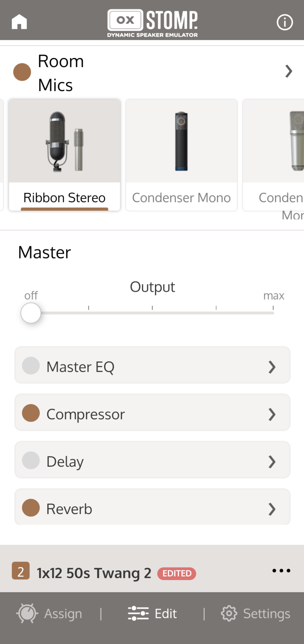The width and height of the screenshot is (304, 644).
Task: Go to the home screen icon
Action: (x=19, y=22)
